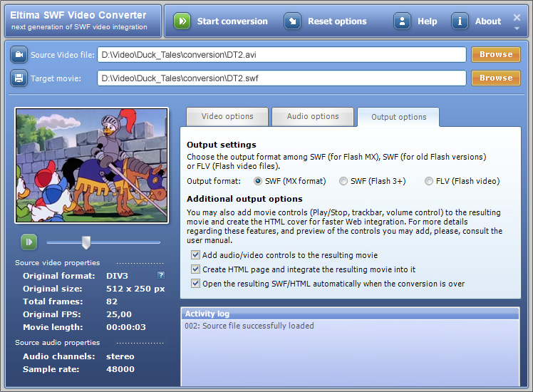
Task: Open About from the toolbar text
Action: coord(488,21)
